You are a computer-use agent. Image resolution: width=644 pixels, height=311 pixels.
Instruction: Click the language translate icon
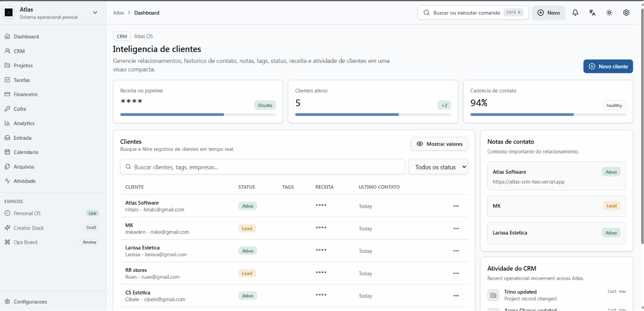(592, 13)
